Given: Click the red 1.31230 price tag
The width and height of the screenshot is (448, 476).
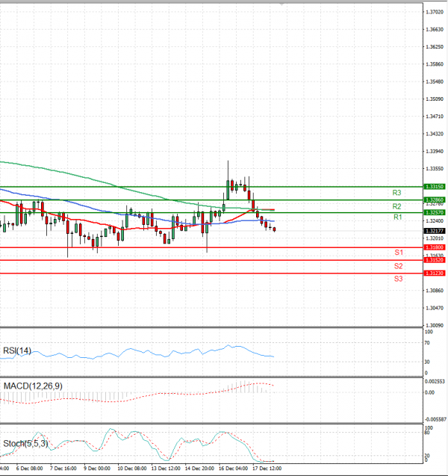Looking at the screenshot, I should click(x=435, y=273).
